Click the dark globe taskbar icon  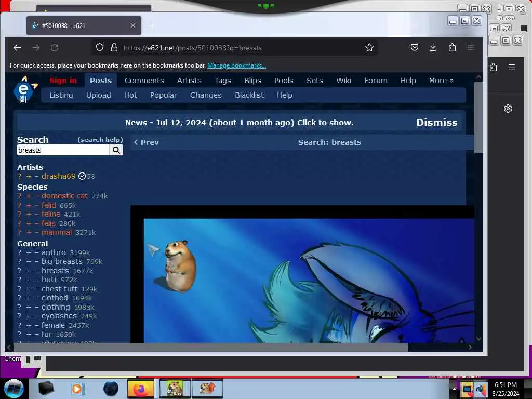click(x=111, y=389)
